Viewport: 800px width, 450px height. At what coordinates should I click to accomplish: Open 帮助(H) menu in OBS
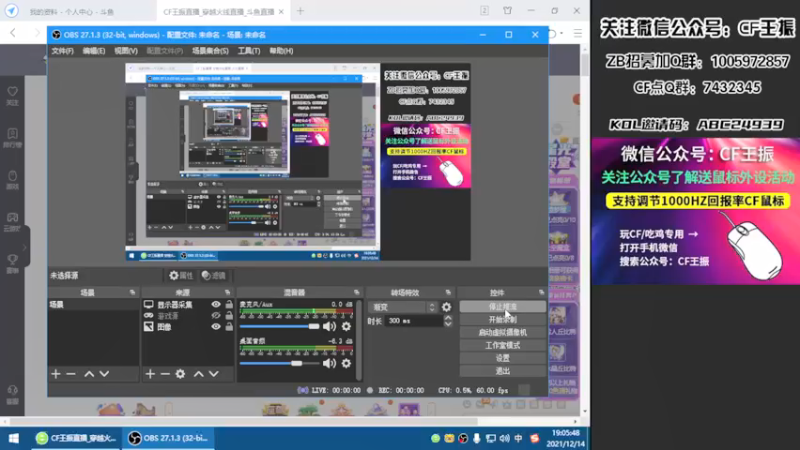[281, 51]
